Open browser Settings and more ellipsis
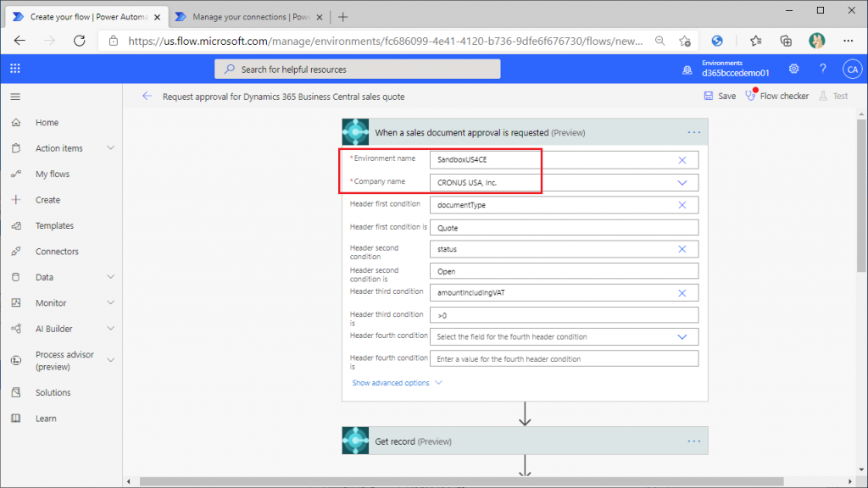Viewport: 868px width, 488px height. tap(848, 41)
